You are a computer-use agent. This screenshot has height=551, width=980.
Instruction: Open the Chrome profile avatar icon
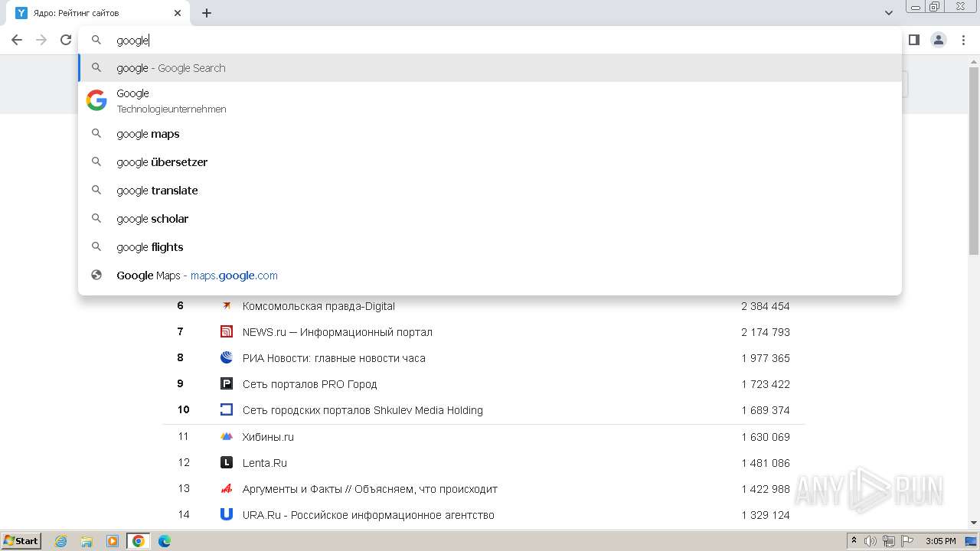939,40
